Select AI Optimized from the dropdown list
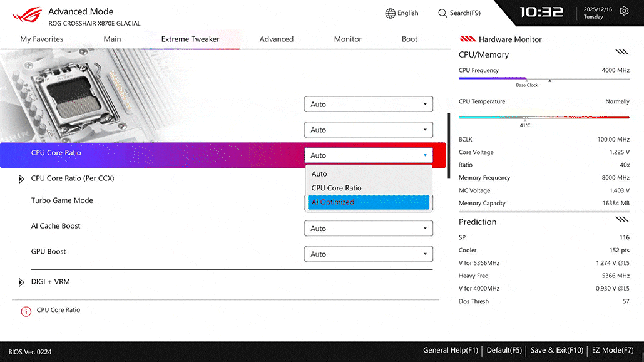The width and height of the screenshot is (644, 362). point(368,202)
